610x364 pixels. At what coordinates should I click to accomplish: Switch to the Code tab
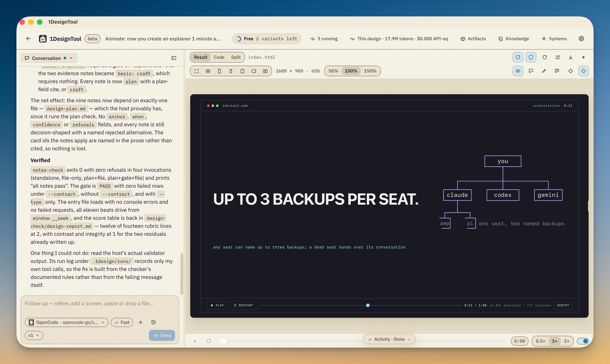pyautogui.click(x=219, y=57)
